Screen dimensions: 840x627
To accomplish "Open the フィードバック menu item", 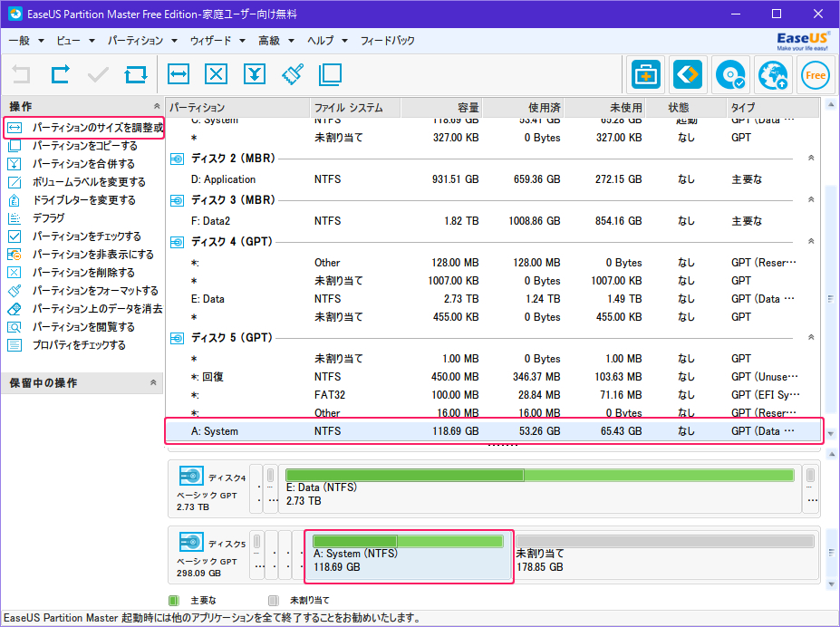I will 387,41.
